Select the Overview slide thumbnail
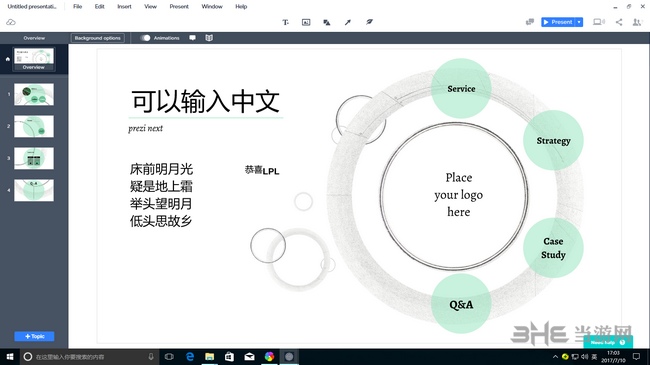The height and width of the screenshot is (365, 650). pos(34,59)
